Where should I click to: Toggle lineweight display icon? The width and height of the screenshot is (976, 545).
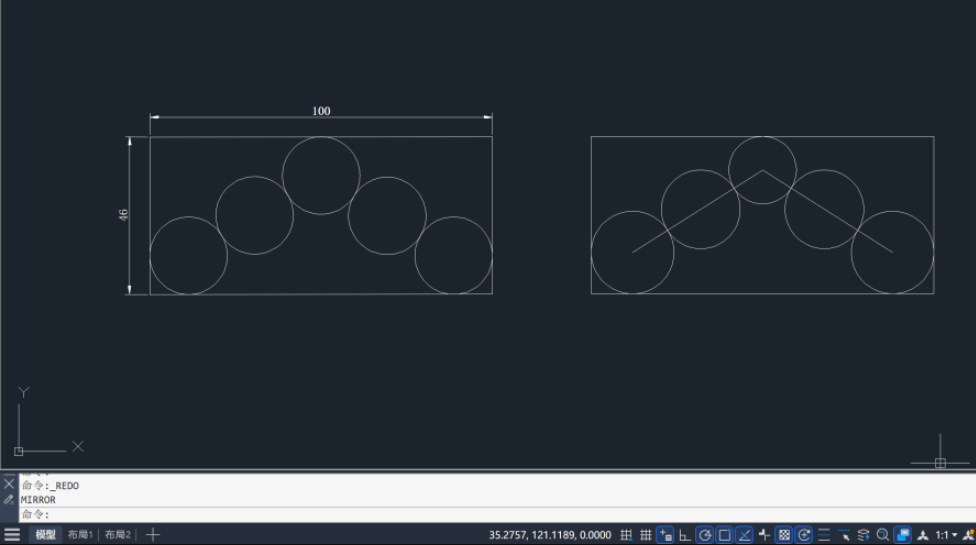(824, 535)
